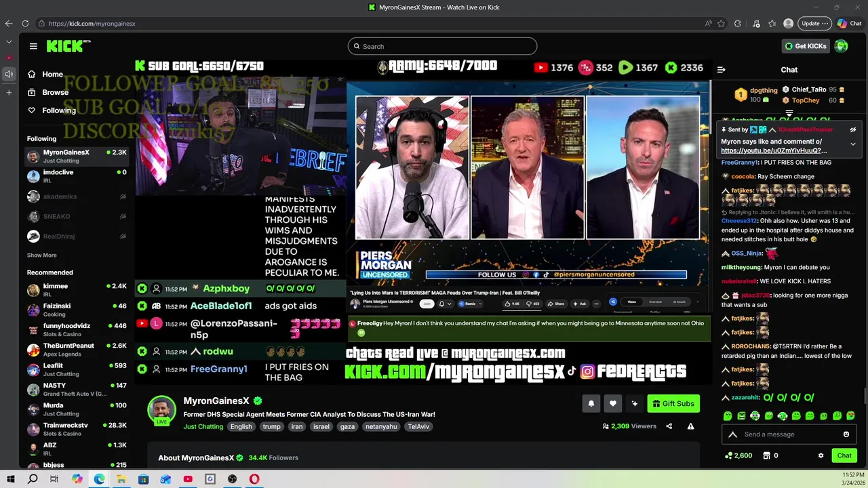Collapse the chat panel arrow icon
The height and width of the screenshot is (488, 868).
[722, 70]
